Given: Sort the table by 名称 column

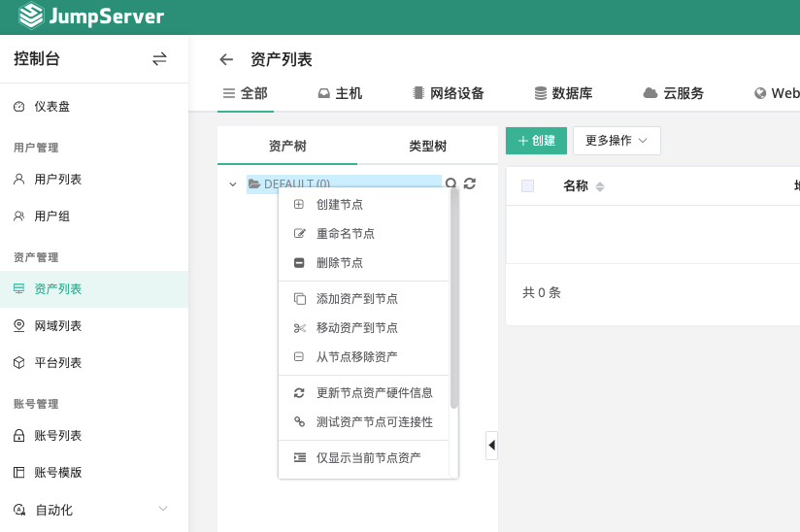Looking at the screenshot, I should 599,186.
